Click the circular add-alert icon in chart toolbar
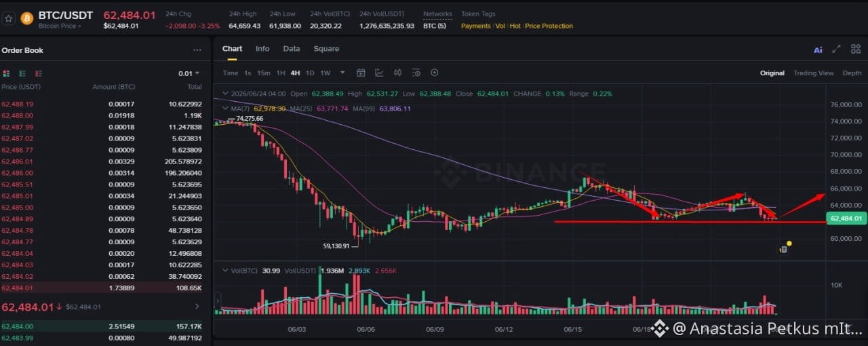 click(435, 73)
